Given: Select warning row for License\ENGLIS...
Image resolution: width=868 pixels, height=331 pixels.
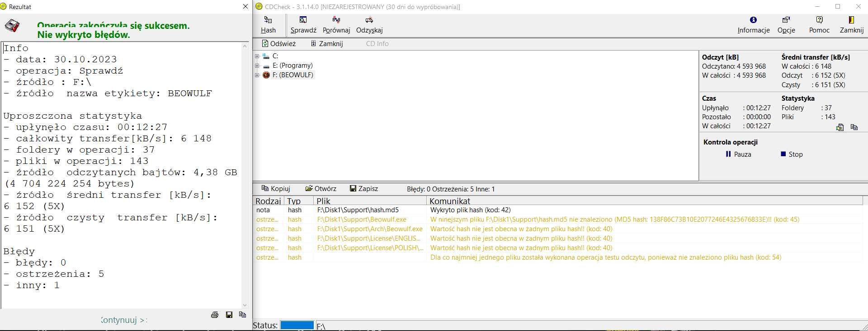Looking at the screenshot, I should point(558,238).
